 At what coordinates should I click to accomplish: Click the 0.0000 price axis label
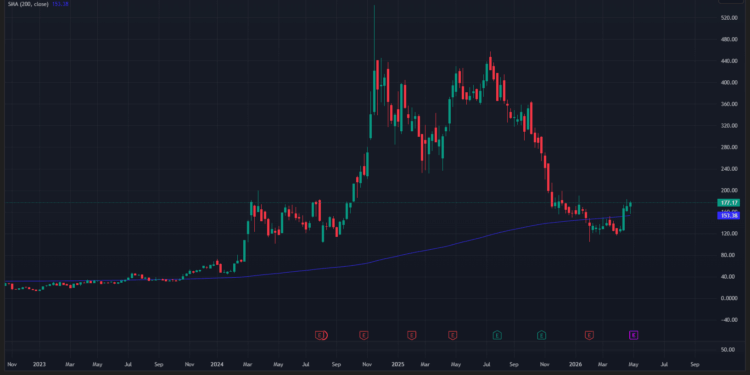click(728, 298)
